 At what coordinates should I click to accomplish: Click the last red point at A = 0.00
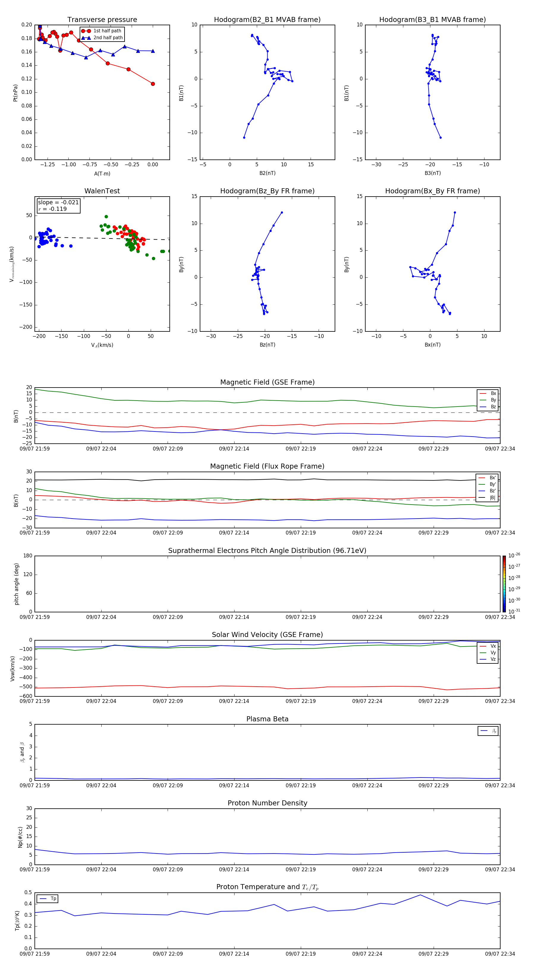pos(153,84)
